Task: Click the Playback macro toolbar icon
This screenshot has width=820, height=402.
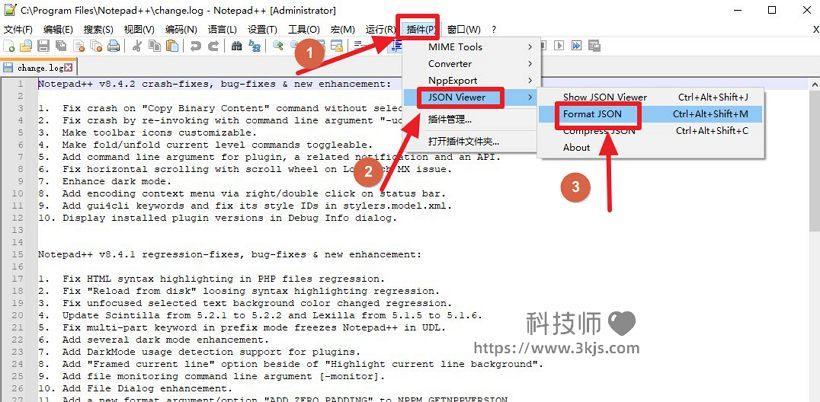Action: point(559,46)
